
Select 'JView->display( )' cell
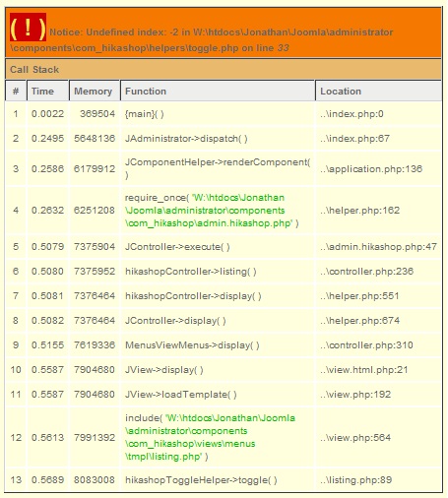point(164,370)
